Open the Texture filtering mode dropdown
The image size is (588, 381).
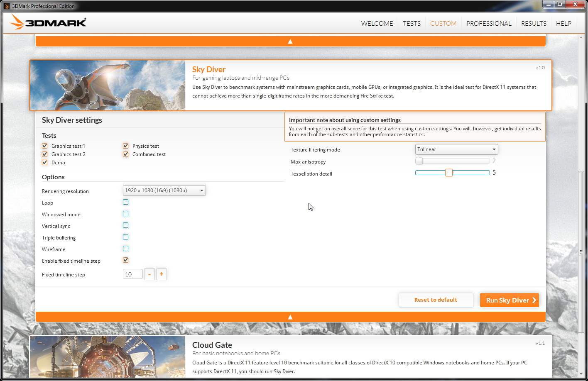(456, 149)
